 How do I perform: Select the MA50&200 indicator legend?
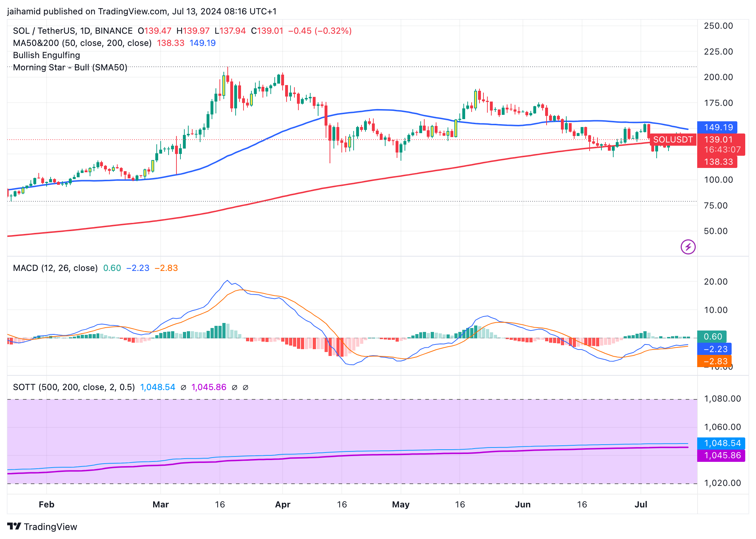82,43
